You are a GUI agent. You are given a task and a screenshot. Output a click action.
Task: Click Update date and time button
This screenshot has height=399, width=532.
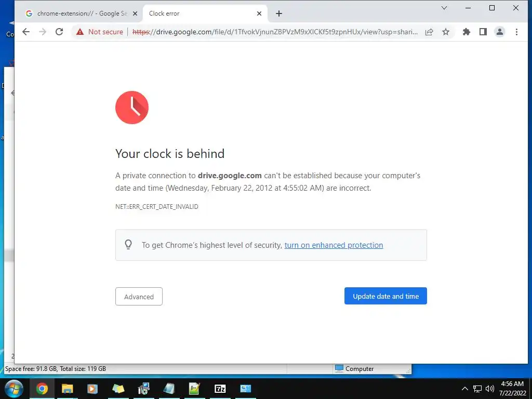[x=386, y=296]
